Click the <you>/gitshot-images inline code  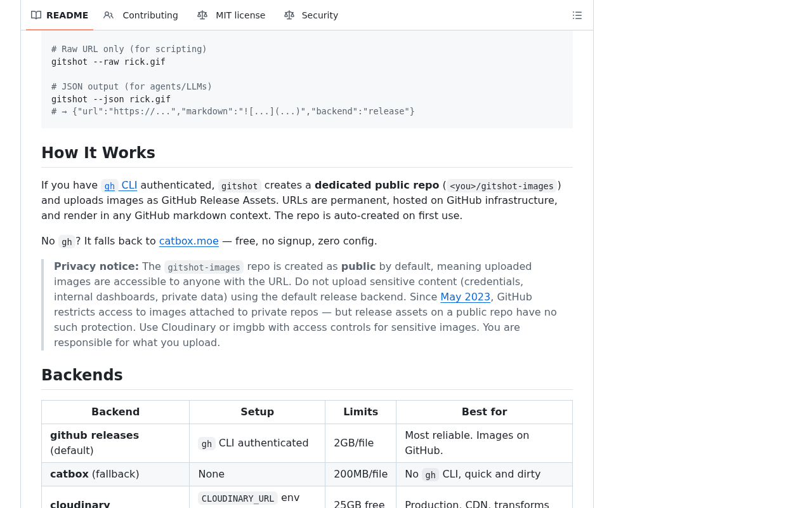tap(502, 186)
